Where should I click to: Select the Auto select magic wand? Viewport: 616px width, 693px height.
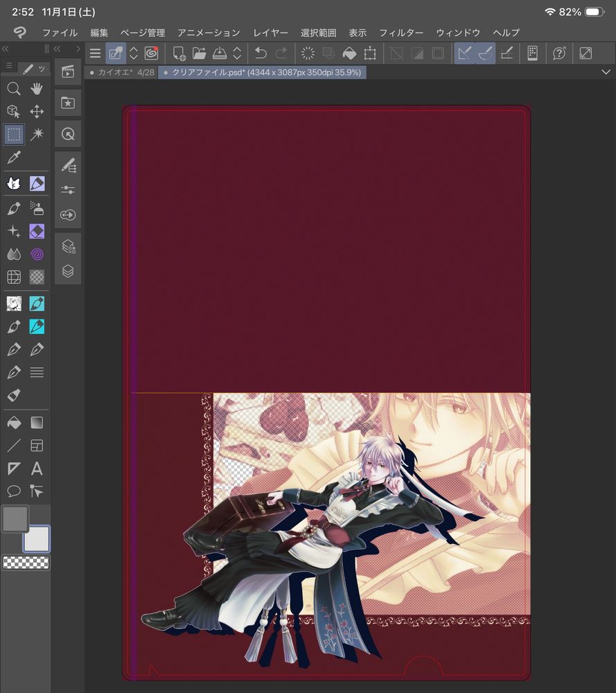click(37, 134)
